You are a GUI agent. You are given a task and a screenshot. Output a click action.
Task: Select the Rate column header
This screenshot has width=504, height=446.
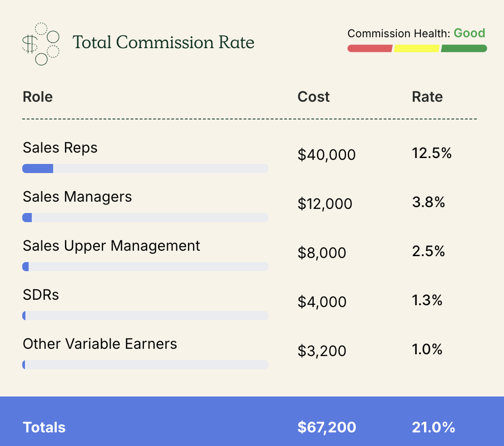[x=427, y=97]
